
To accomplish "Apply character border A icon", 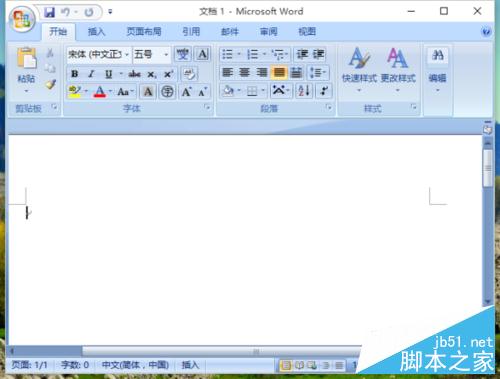I will (203, 54).
